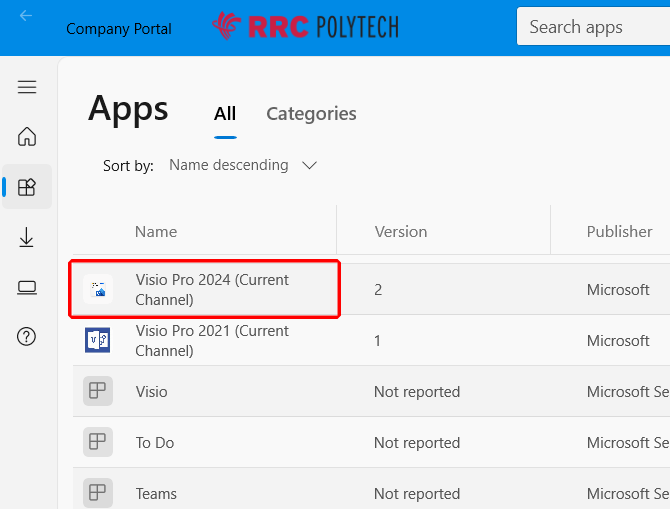Open Help & support question icon
Viewport: 670px width, 509px height.
pos(27,337)
